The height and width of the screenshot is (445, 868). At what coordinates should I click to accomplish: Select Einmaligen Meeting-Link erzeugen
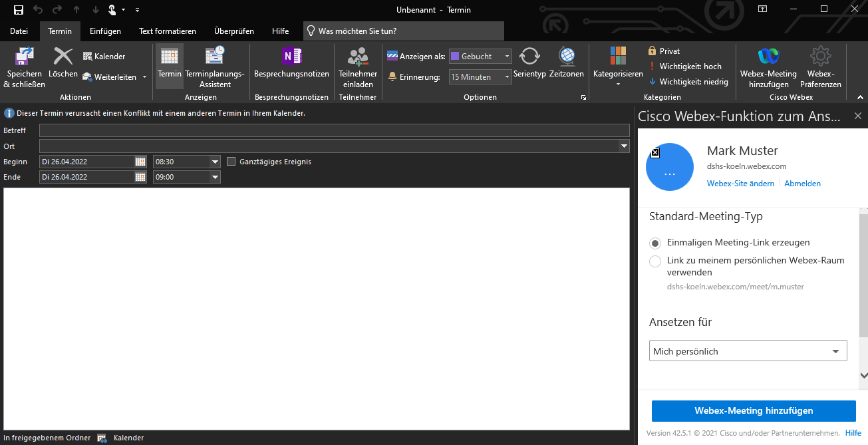655,243
